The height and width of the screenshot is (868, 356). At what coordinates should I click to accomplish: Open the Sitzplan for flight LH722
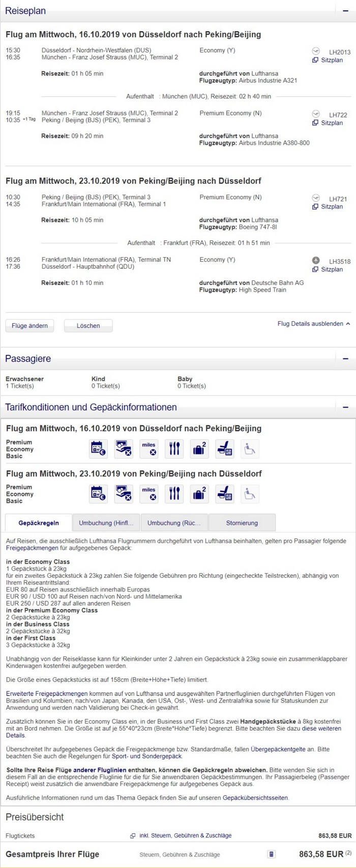328,123
